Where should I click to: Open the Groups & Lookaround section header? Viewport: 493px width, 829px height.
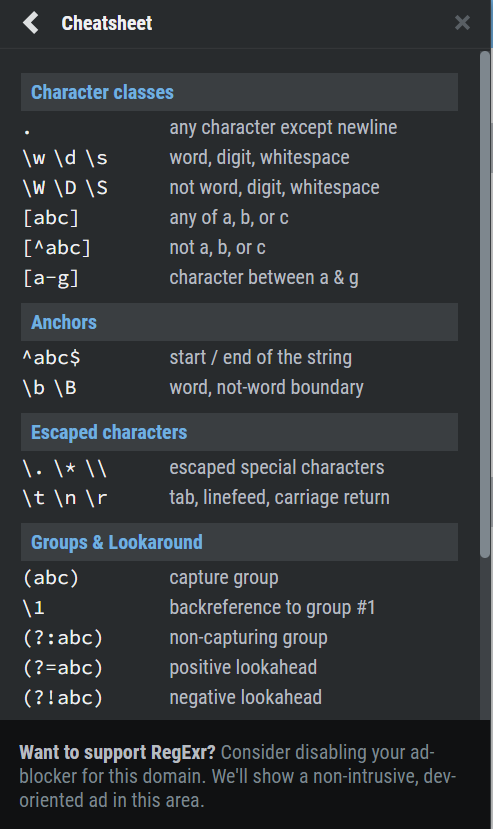[239, 542]
